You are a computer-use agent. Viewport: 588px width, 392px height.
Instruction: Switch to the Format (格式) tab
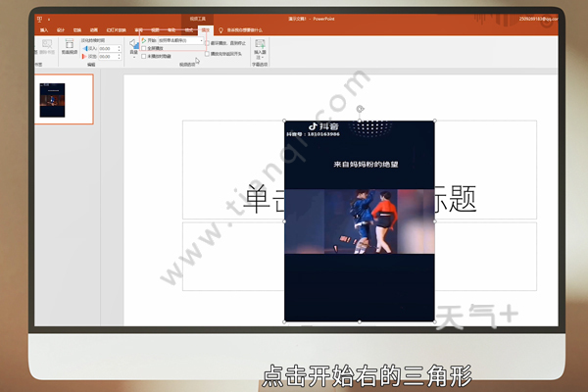(189, 30)
